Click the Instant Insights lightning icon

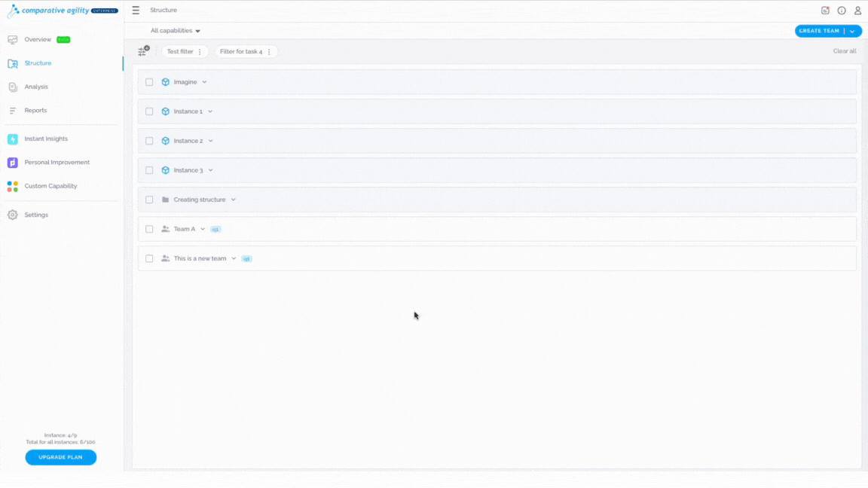click(x=12, y=139)
